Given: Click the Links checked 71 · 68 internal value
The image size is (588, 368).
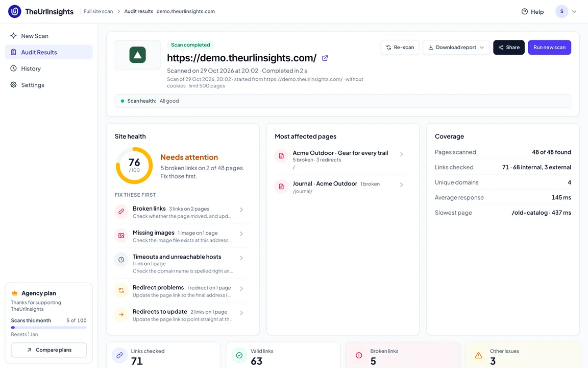Looking at the screenshot, I should 536,168.
